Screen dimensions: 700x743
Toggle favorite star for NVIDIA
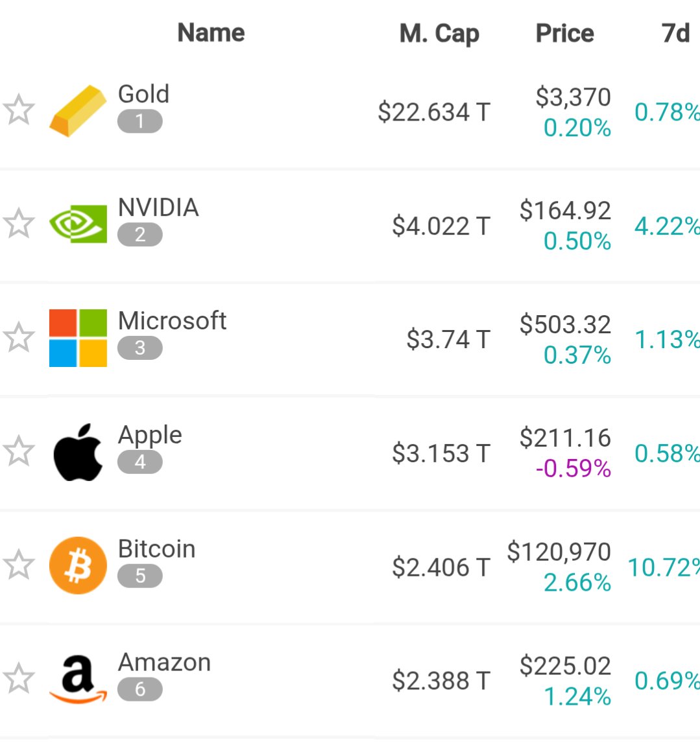point(19,223)
